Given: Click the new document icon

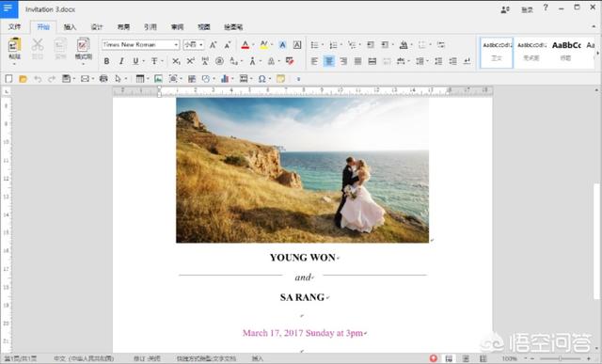Looking at the screenshot, I should pos(8,79).
